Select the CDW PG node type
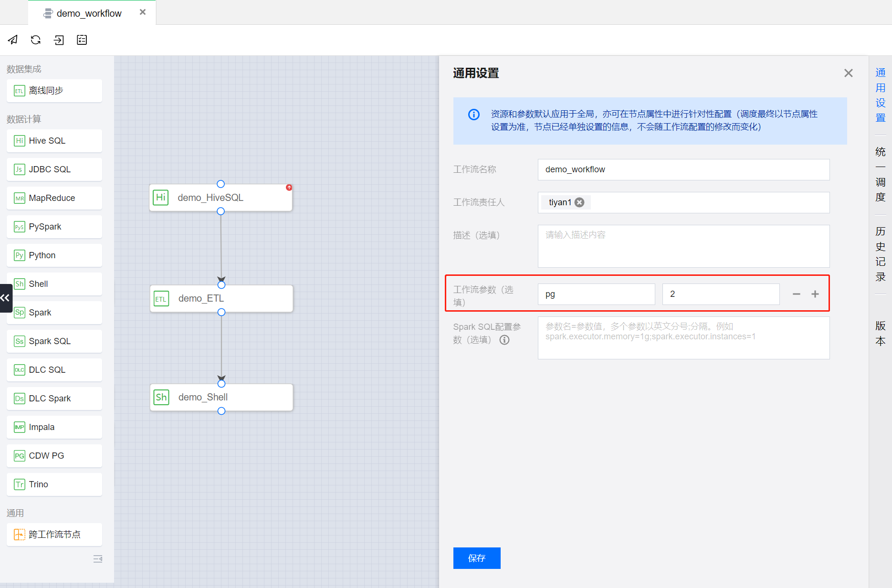Screen dimensions: 892x588 coord(54,456)
